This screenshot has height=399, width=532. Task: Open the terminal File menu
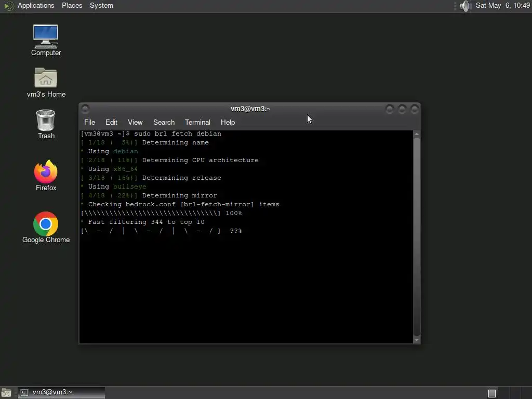[x=89, y=123]
